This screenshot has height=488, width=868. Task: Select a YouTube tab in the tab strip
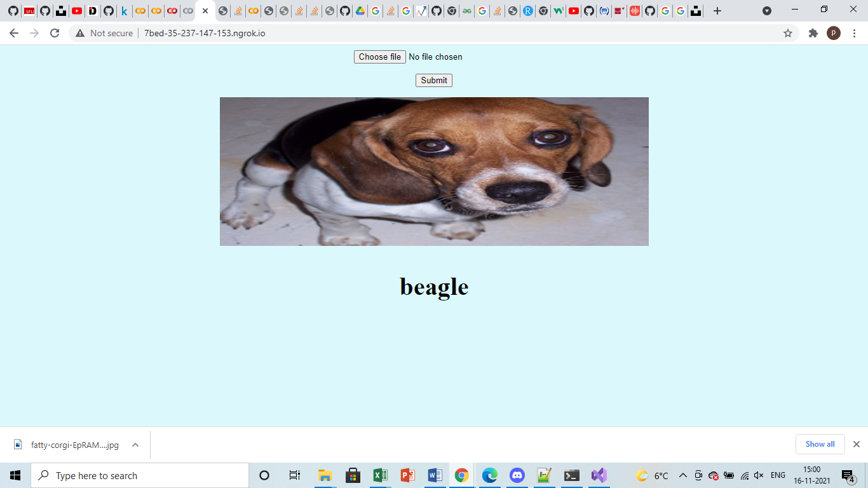[x=76, y=10]
